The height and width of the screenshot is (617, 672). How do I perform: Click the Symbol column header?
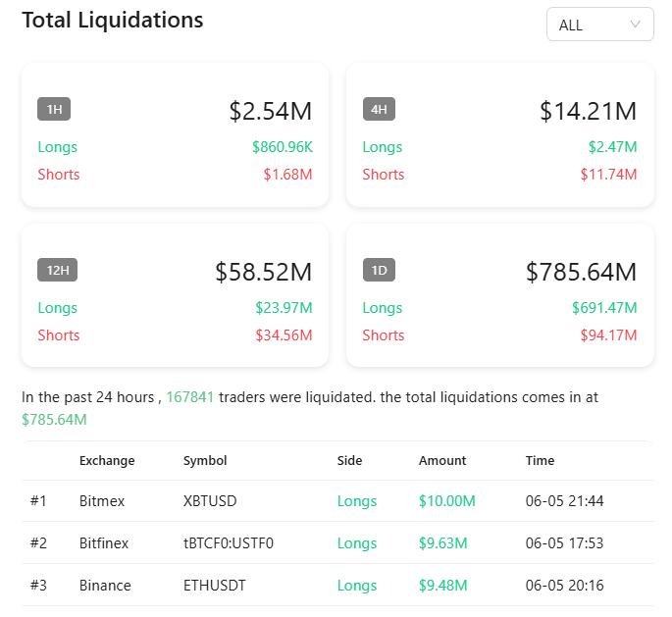tap(205, 461)
